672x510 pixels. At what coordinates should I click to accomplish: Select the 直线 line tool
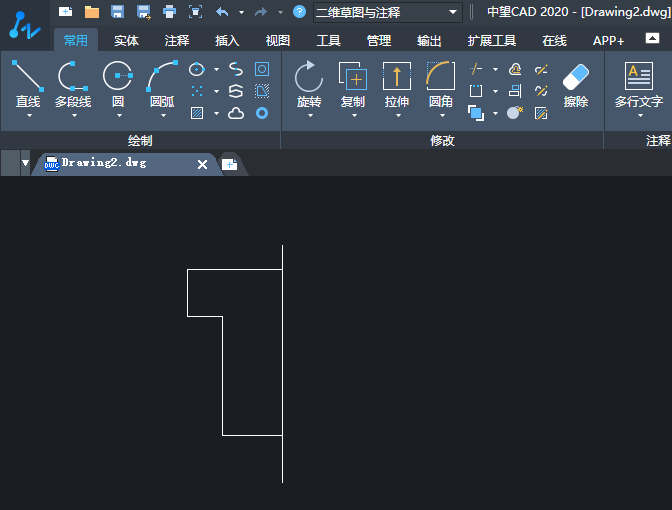click(28, 84)
